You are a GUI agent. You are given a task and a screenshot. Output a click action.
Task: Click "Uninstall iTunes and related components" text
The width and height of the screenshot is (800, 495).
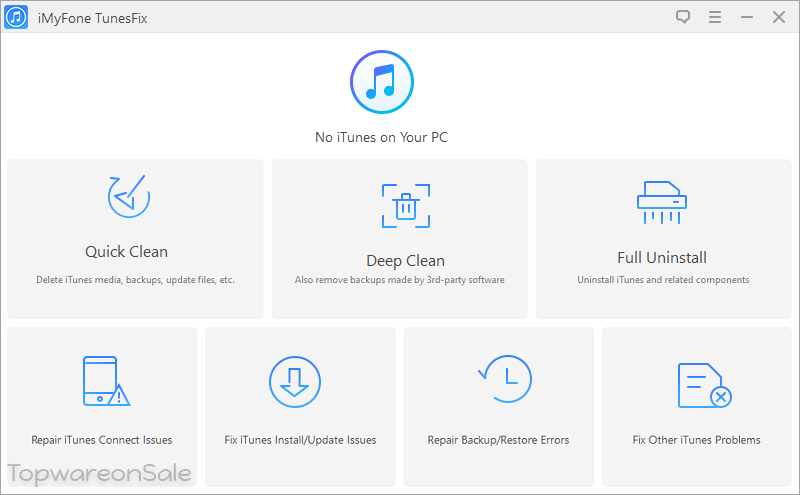[663, 280]
